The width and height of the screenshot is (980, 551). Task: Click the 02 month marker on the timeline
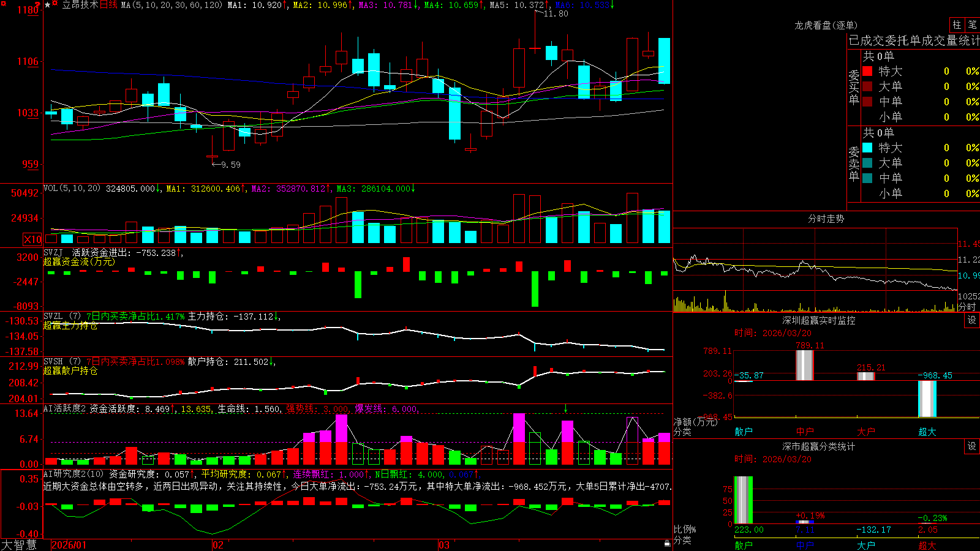218,545
